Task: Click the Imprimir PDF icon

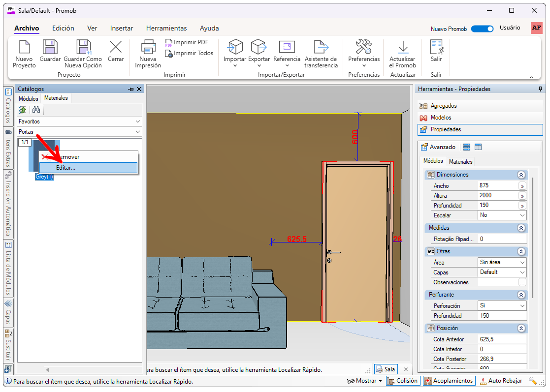Action: click(169, 43)
